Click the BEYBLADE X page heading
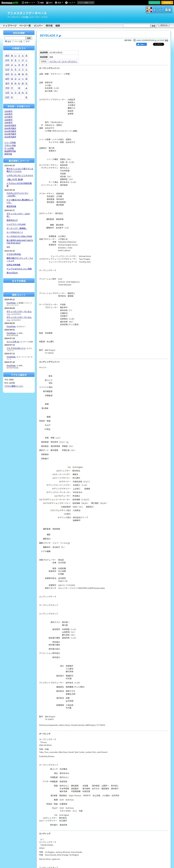 point(49,35)
